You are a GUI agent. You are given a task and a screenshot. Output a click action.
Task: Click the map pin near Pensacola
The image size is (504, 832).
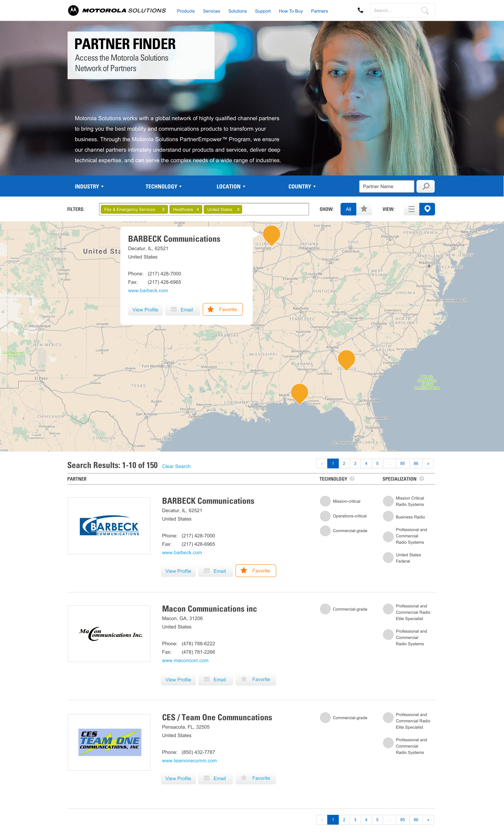[x=299, y=394]
